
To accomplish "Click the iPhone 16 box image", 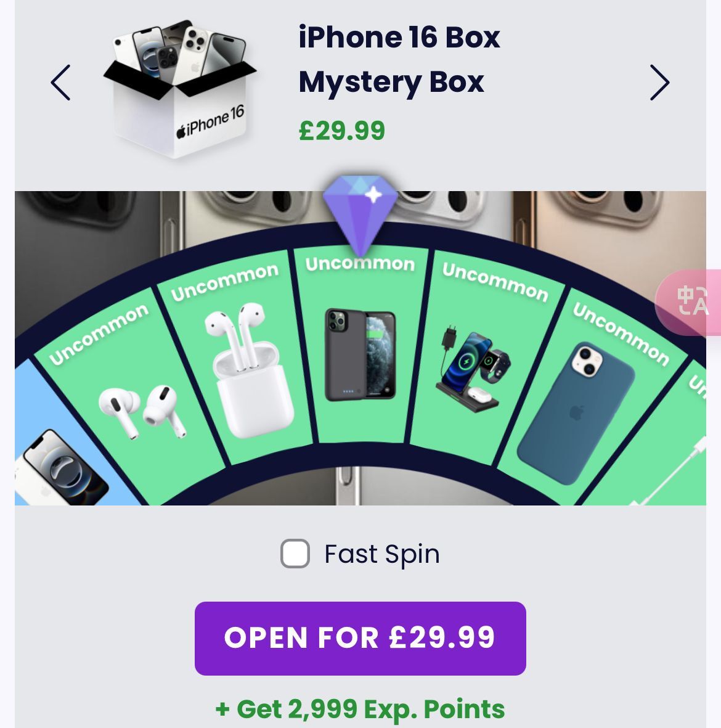I will pos(180,89).
